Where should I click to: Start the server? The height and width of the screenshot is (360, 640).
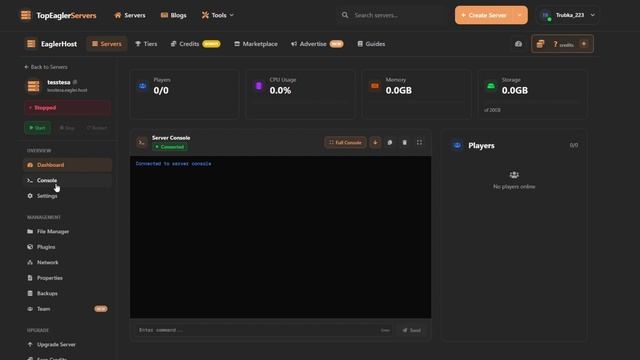point(37,128)
